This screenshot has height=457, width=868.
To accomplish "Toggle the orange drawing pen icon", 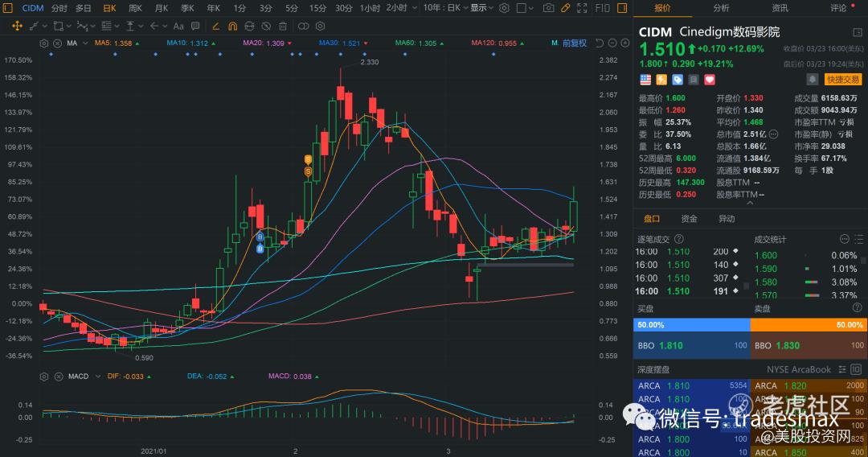I will coord(565,8).
